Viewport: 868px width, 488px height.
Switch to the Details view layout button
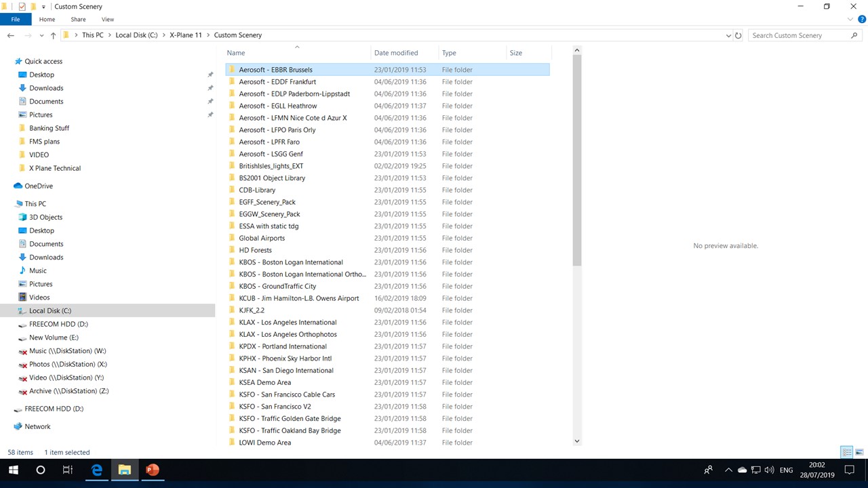pyautogui.click(x=847, y=452)
